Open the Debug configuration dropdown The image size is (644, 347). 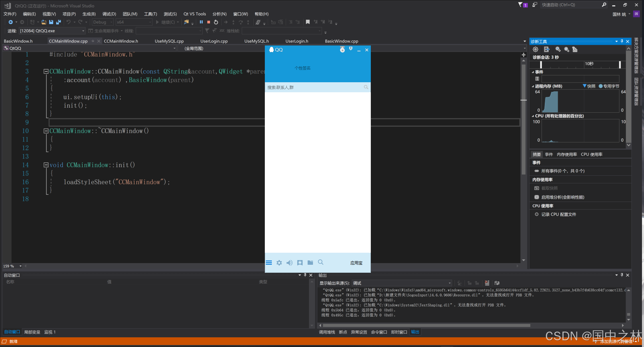(x=103, y=22)
